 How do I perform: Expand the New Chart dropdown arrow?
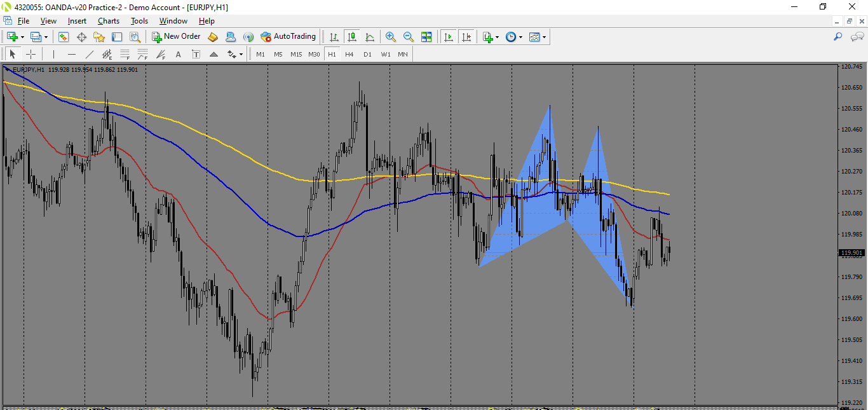[x=22, y=37]
